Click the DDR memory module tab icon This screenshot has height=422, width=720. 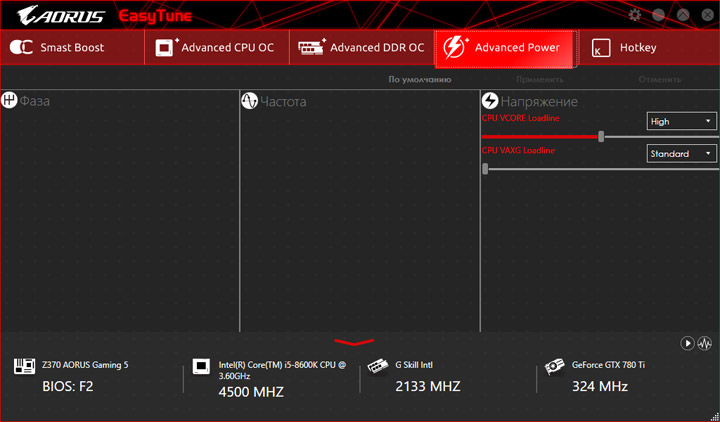[312, 47]
